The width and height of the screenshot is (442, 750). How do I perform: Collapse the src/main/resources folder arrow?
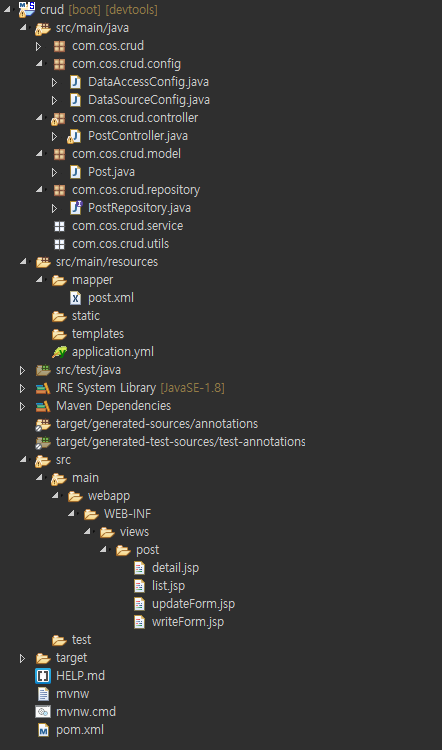[23, 262]
